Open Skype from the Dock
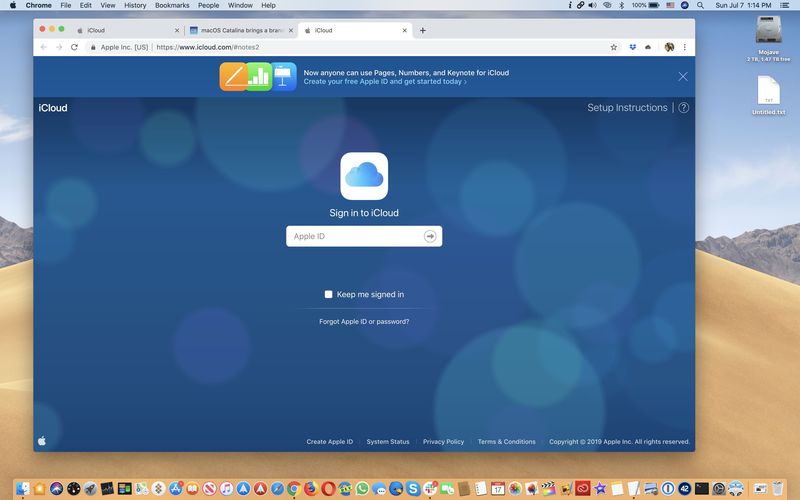 [x=413, y=489]
